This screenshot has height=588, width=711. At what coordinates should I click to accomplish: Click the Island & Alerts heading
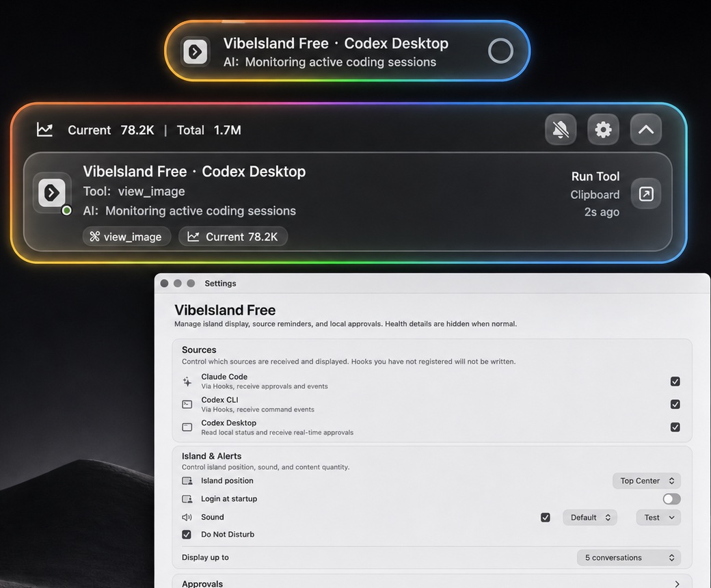point(211,456)
